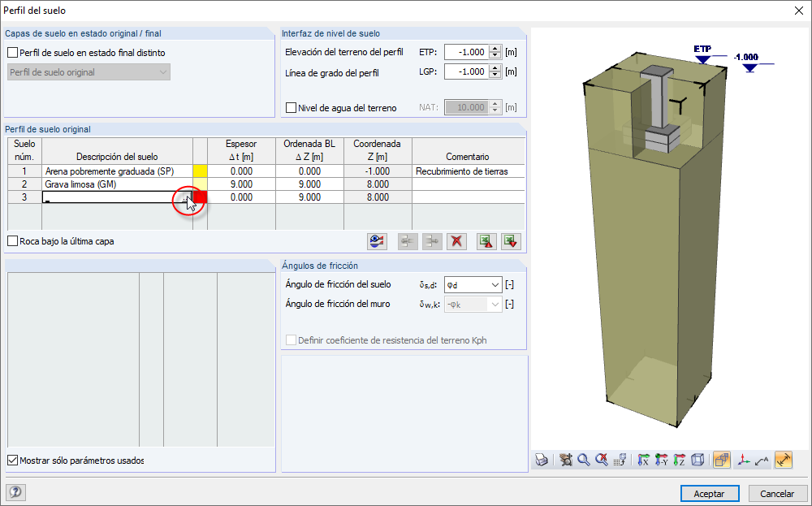Toggle solid rendering display mode
The image size is (812, 506).
pyautogui.click(x=721, y=460)
